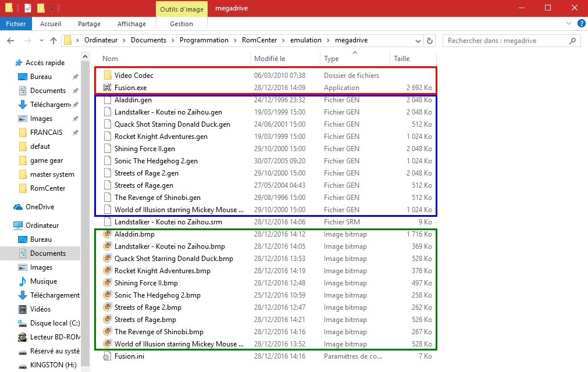Image resolution: width=588 pixels, height=372 pixels.
Task: Click the search magnifier icon
Action: coord(572,41)
